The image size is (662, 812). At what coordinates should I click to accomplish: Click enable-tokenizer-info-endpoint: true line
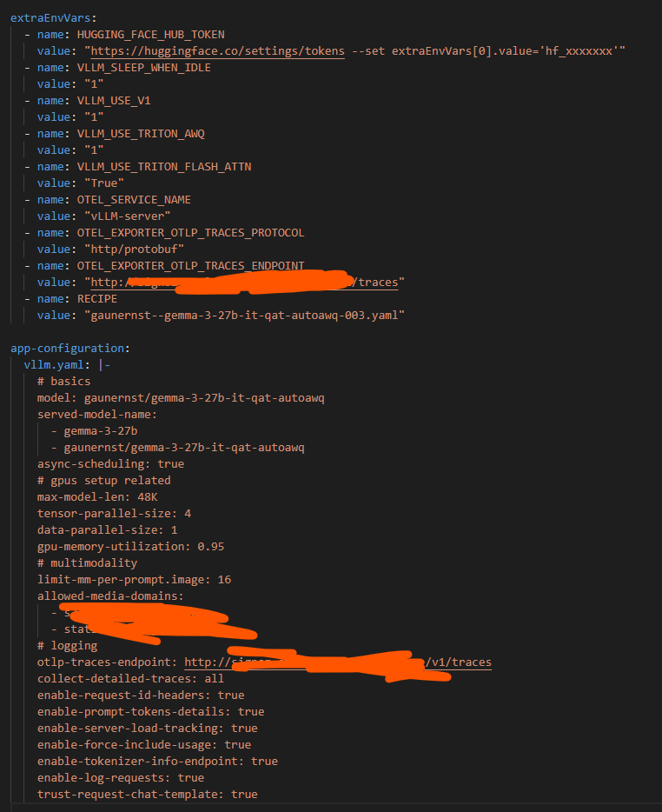pyautogui.click(x=157, y=762)
